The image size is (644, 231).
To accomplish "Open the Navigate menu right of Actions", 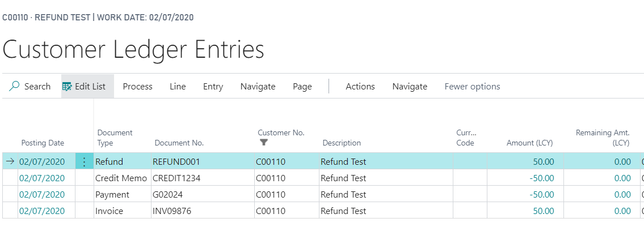I will 410,87.
